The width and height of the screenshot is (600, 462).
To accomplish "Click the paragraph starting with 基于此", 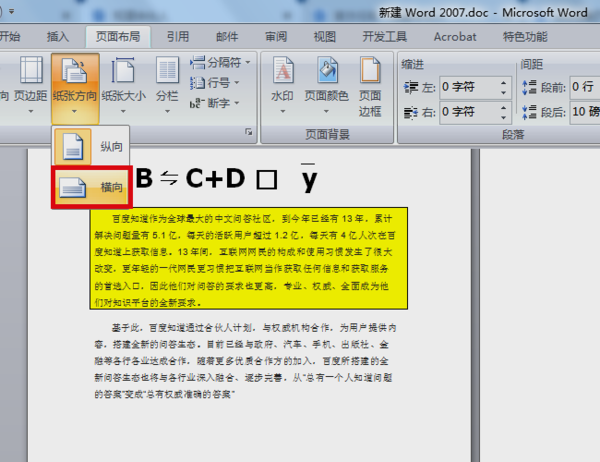I will 245,361.
